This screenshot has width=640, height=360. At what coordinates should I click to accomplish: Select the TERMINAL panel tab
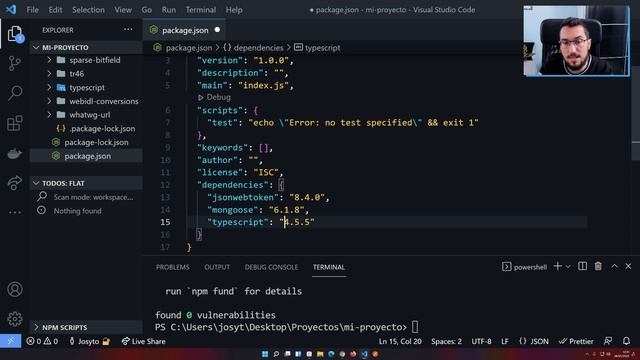coord(329,267)
